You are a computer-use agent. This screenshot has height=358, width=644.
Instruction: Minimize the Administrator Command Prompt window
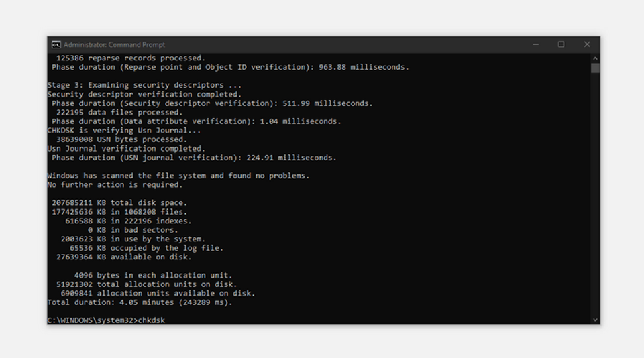(535, 44)
